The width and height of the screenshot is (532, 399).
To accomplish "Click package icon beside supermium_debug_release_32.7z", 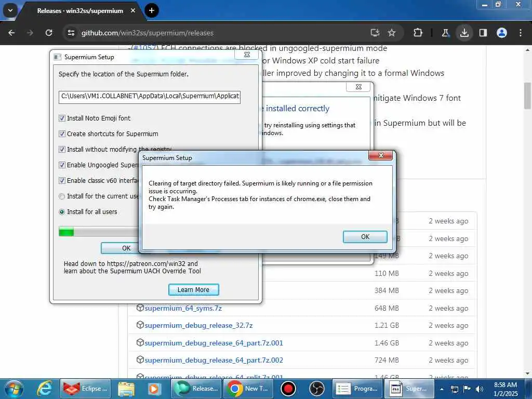I will coord(140,325).
